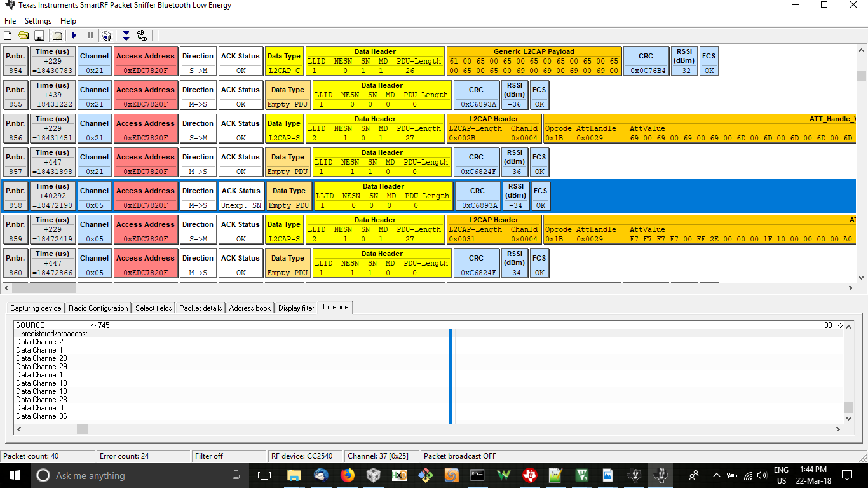The height and width of the screenshot is (488, 868).
Task: Clear captured packets with the recycle bin icon
Action: point(107,36)
